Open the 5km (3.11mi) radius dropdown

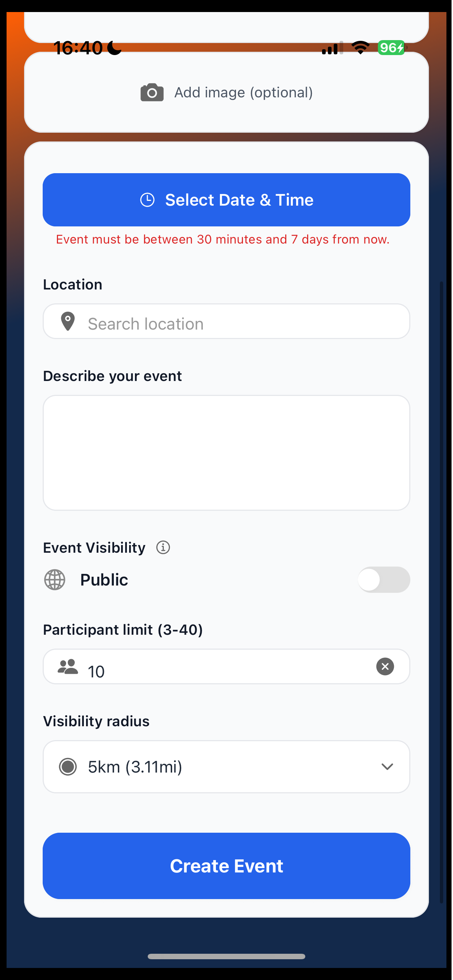tap(226, 767)
